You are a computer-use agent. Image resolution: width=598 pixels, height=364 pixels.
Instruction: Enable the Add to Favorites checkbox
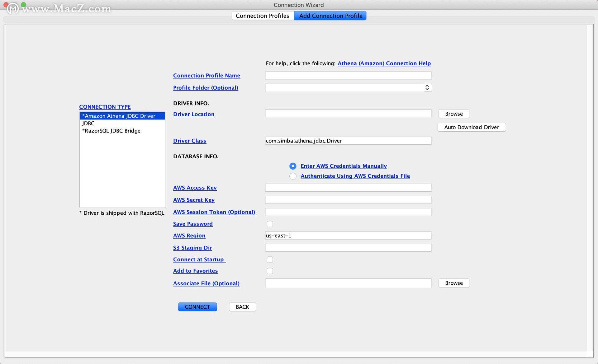[x=269, y=271]
